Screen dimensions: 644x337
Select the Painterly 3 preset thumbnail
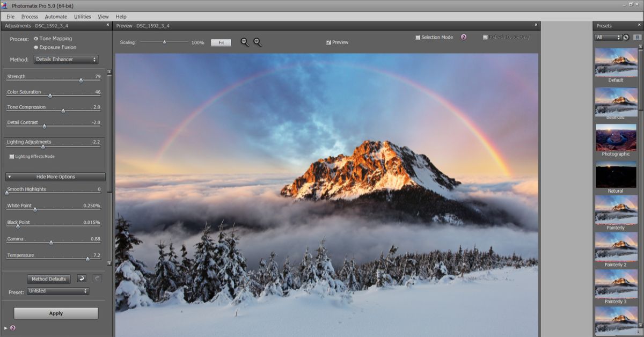coord(616,283)
